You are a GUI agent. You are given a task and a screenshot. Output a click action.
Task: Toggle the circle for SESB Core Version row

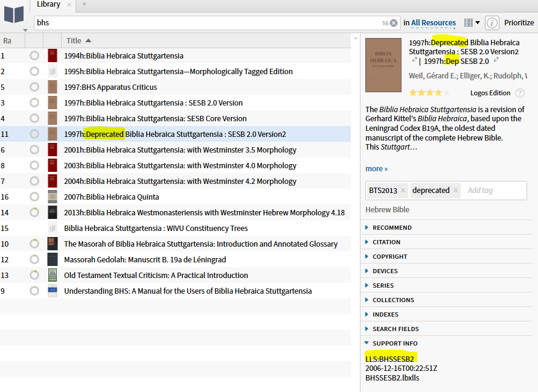pyautogui.click(x=34, y=118)
